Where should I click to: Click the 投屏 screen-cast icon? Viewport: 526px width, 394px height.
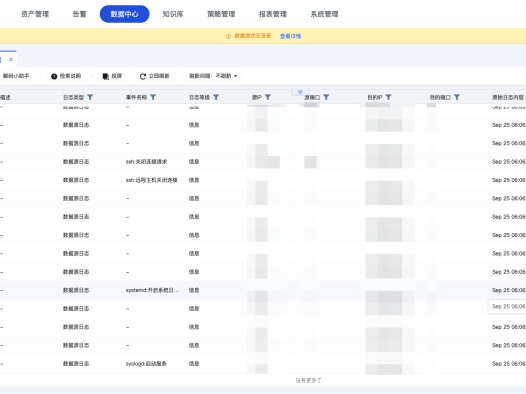click(x=105, y=76)
